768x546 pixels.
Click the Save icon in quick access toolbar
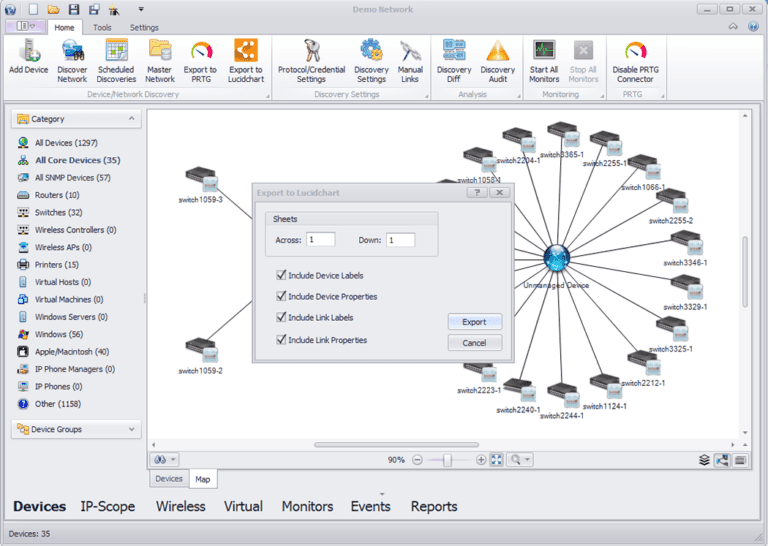[73, 9]
